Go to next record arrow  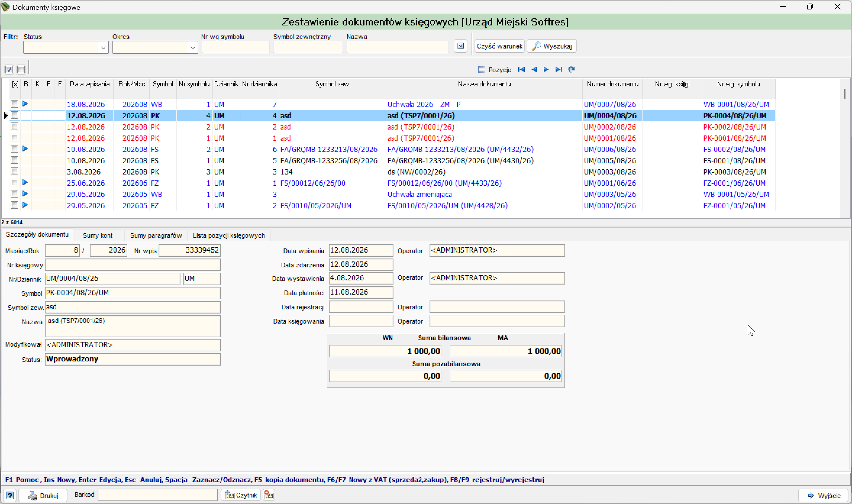pyautogui.click(x=546, y=70)
